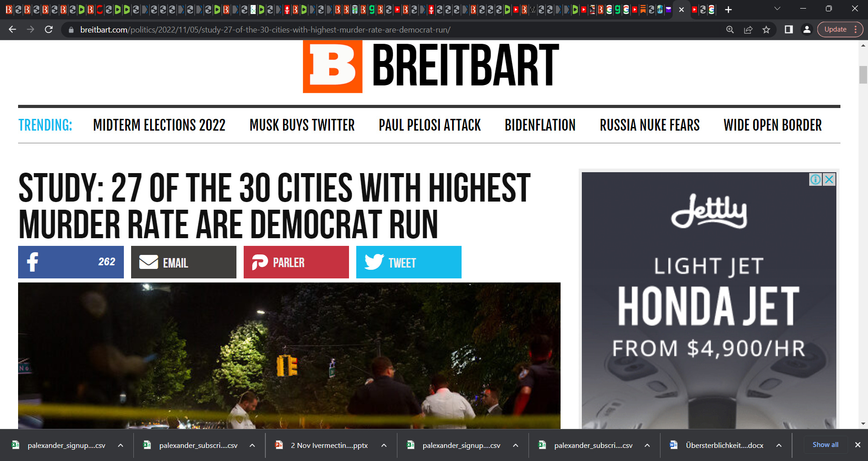
Task: Share article on Facebook
Action: point(71,262)
